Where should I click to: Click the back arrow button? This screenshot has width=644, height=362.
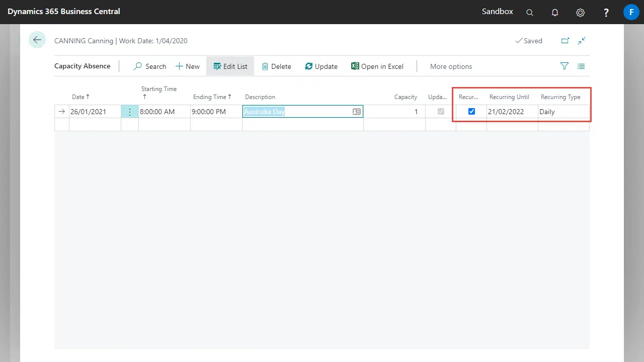37,40
